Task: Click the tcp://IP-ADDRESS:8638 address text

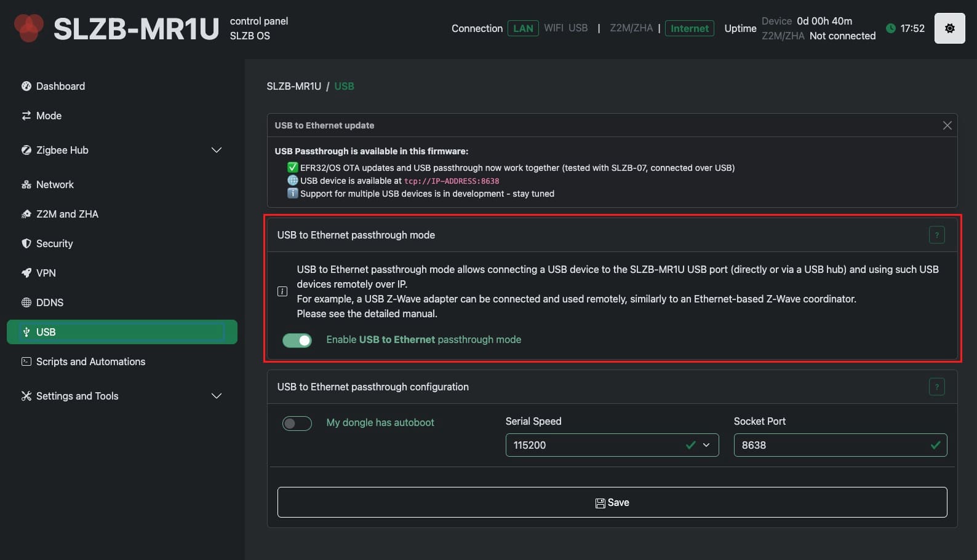Action: pyautogui.click(x=452, y=181)
